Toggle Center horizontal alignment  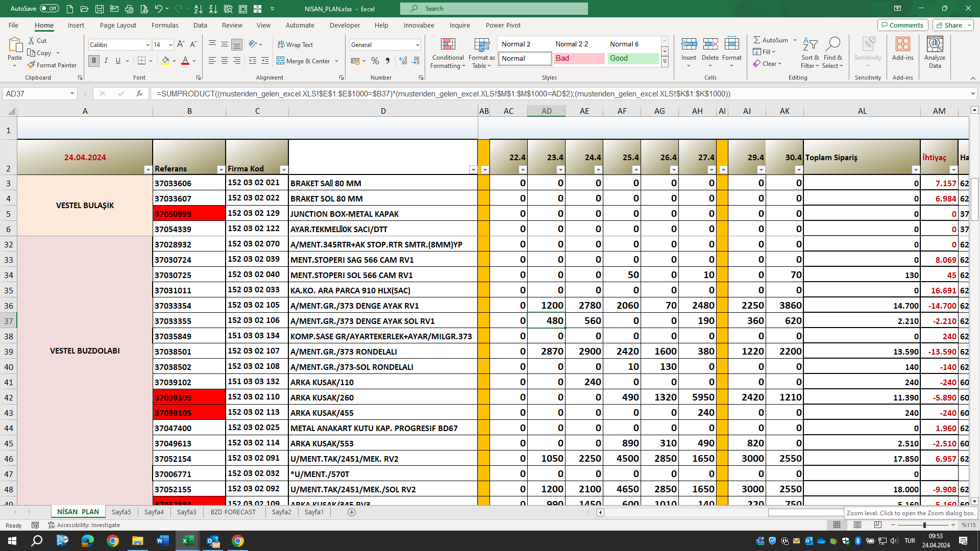(225, 61)
